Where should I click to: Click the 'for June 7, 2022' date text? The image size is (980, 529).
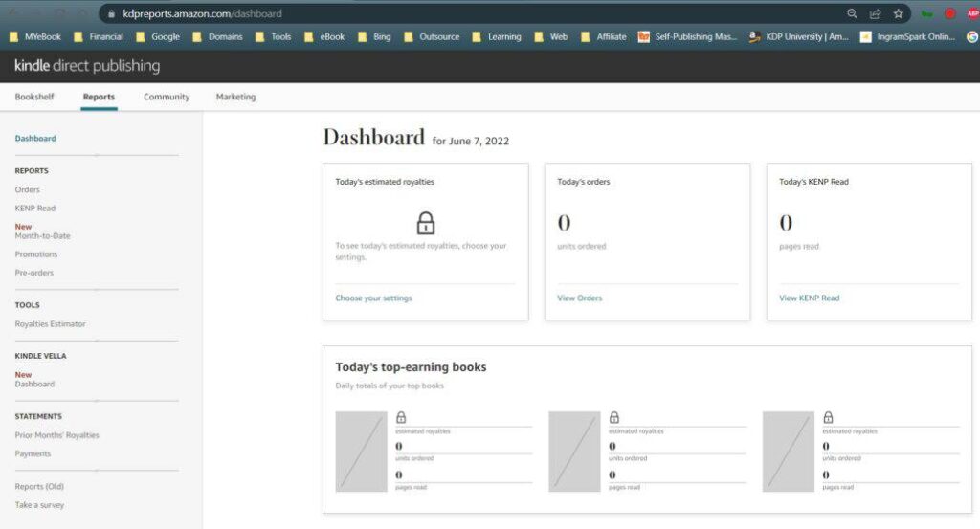[471, 142]
